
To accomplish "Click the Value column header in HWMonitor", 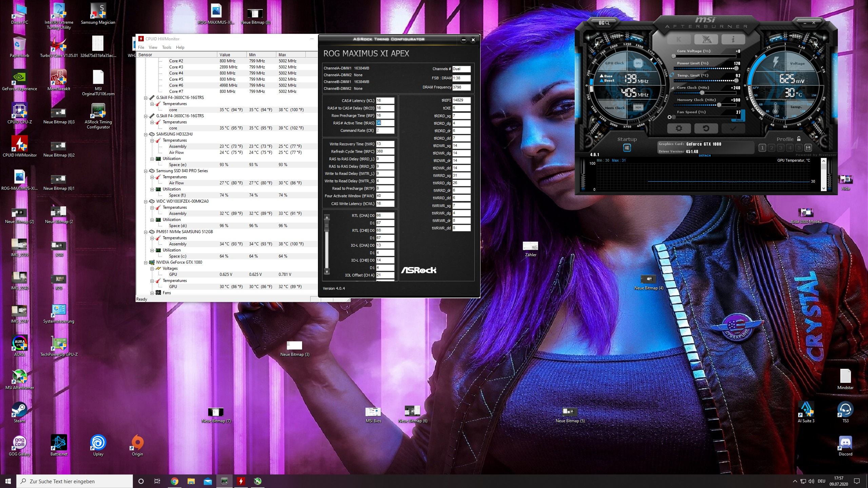I will pos(232,55).
